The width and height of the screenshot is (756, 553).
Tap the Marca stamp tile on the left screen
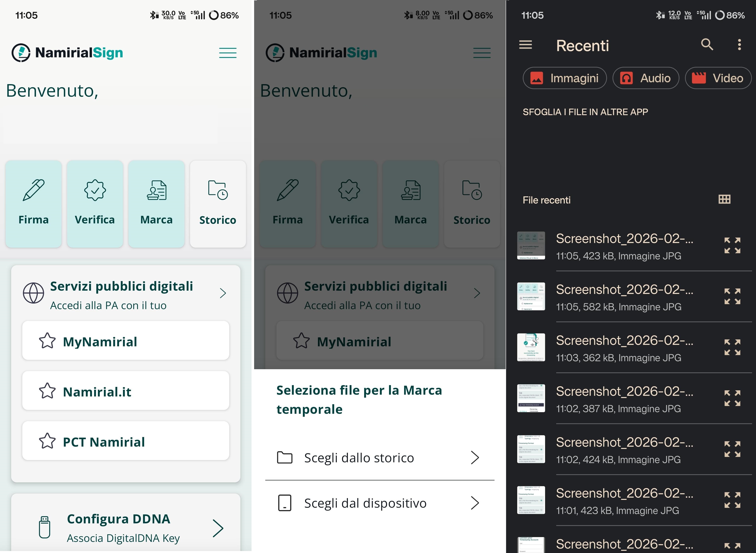click(x=156, y=204)
